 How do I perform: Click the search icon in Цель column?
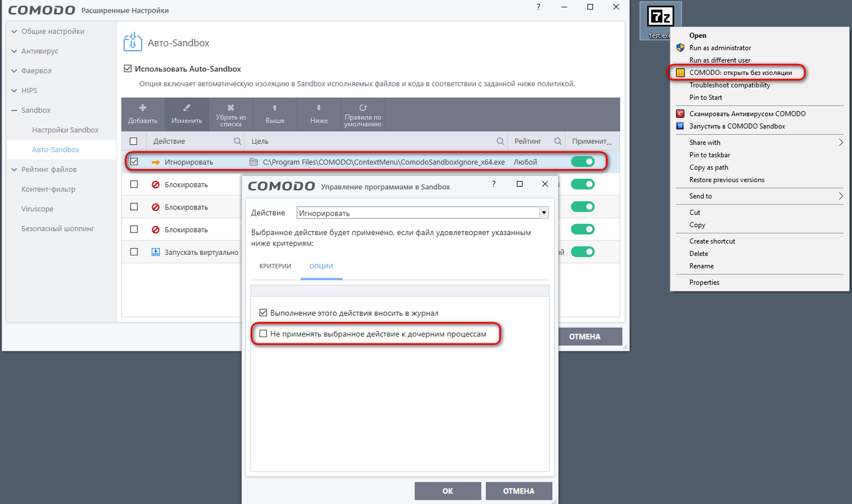coord(500,141)
